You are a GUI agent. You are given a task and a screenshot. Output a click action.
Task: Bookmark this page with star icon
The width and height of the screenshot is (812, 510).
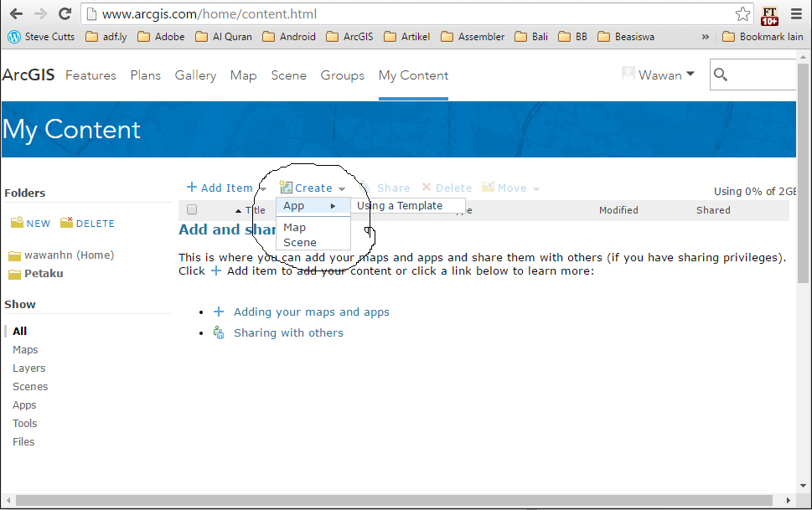click(742, 14)
